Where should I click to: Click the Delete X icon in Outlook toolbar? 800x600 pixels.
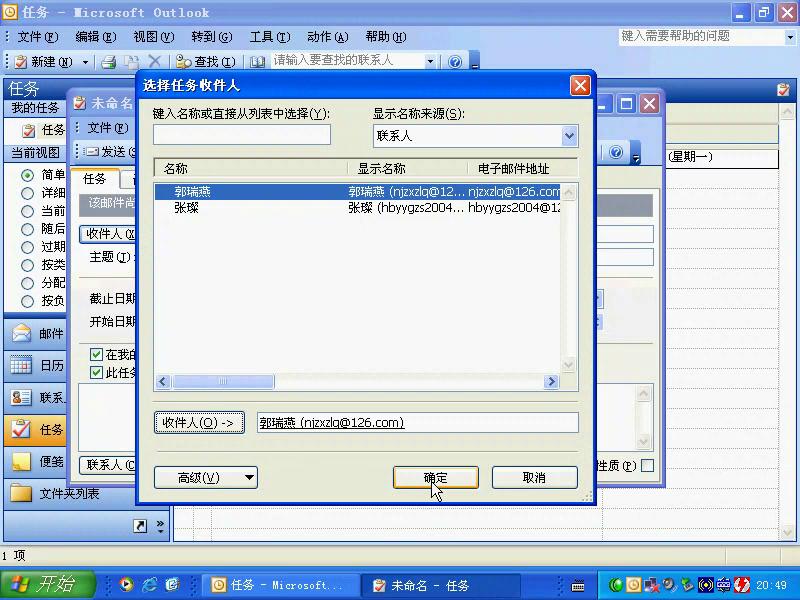pos(155,62)
